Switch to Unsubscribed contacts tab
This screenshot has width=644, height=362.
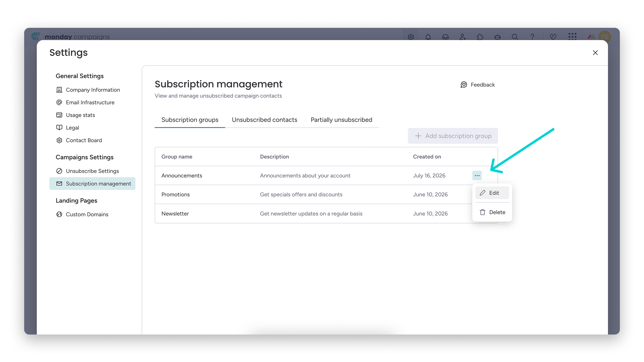[264, 120]
